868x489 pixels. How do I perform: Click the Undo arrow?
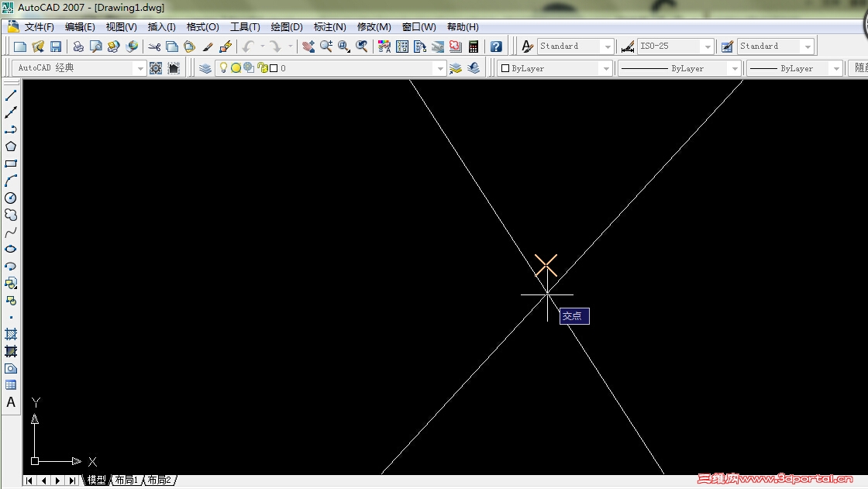click(x=249, y=46)
